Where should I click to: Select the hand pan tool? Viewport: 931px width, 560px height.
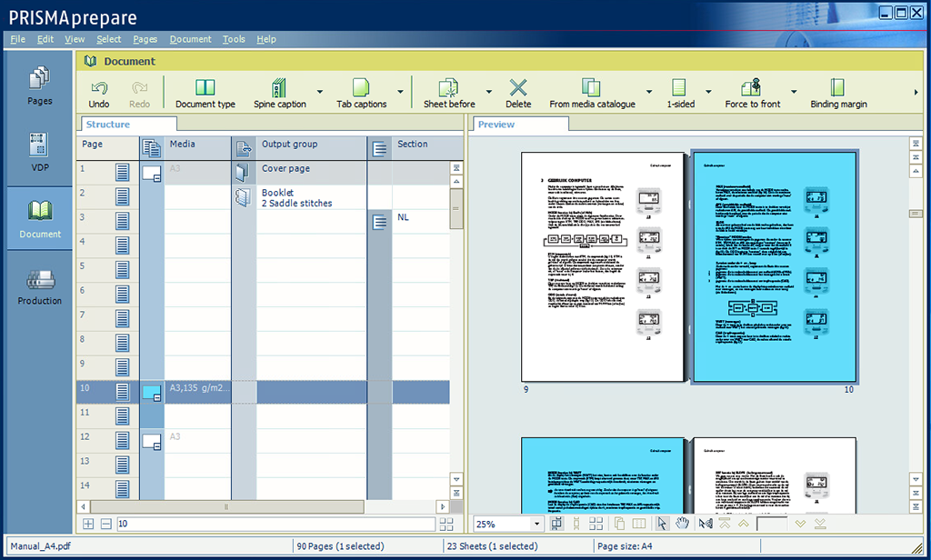point(682,523)
